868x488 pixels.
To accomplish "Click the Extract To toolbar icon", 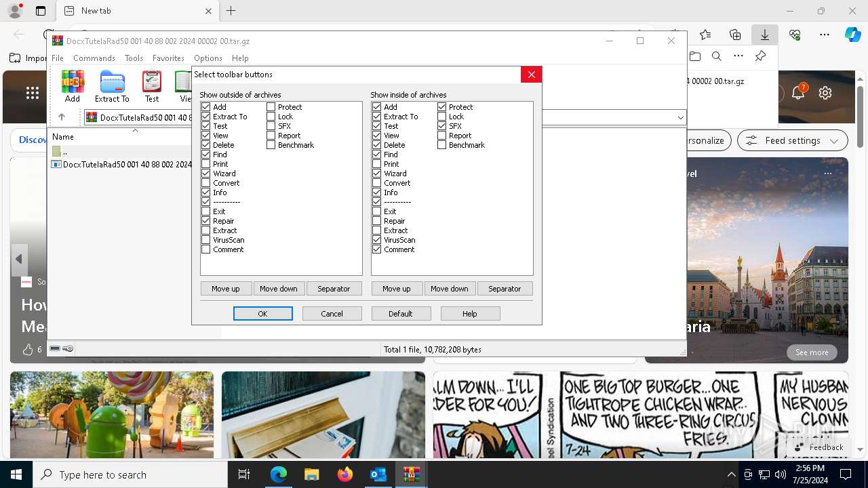I will 112,86.
